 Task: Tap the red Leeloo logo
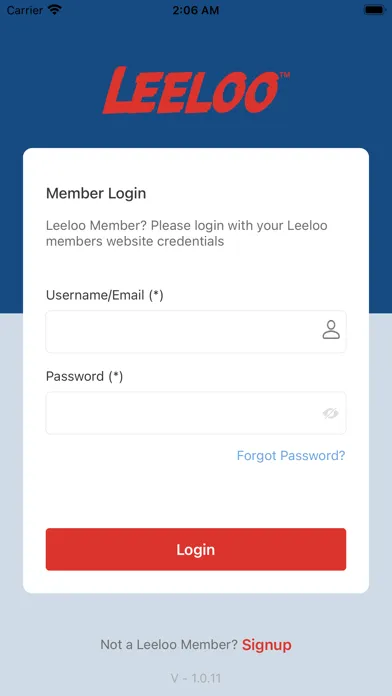(x=191, y=91)
